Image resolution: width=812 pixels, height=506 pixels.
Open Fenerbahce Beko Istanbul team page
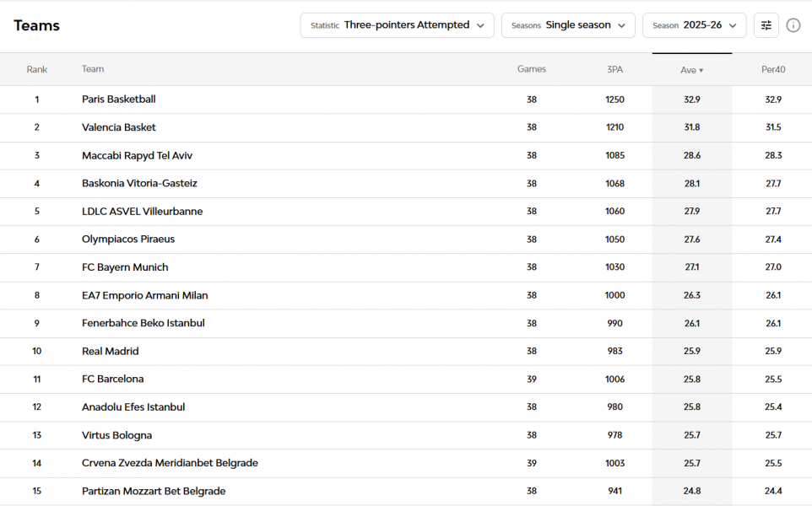pyautogui.click(x=143, y=323)
